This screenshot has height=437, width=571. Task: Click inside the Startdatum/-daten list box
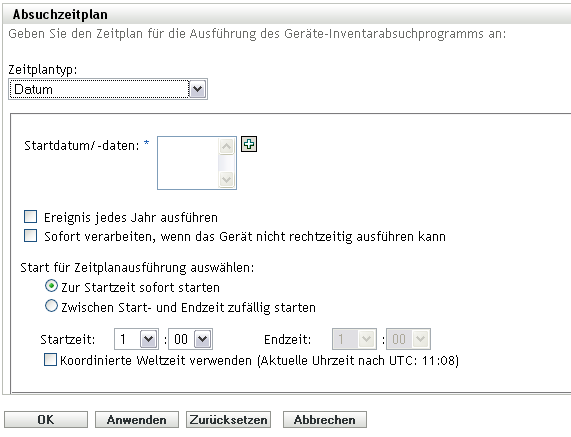[x=188, y=163]
